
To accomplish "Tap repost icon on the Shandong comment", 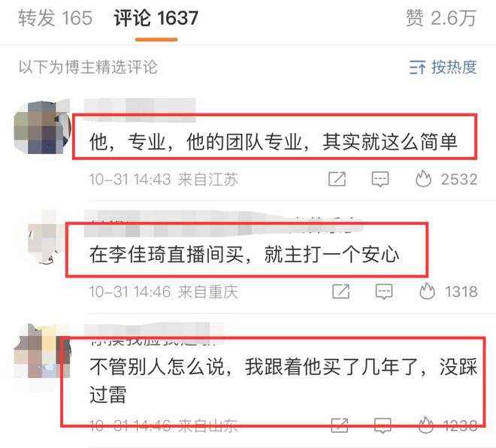I will (340, 425).
